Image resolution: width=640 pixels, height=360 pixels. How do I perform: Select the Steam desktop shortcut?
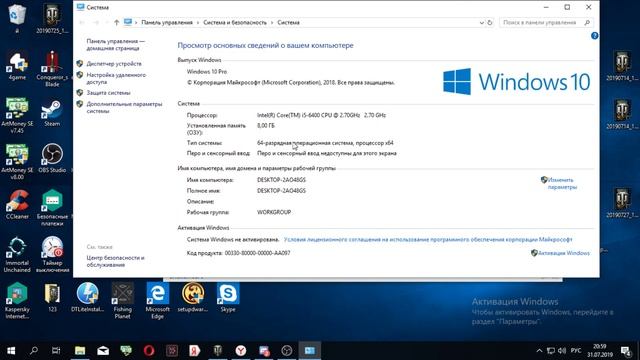click(52, 113)
